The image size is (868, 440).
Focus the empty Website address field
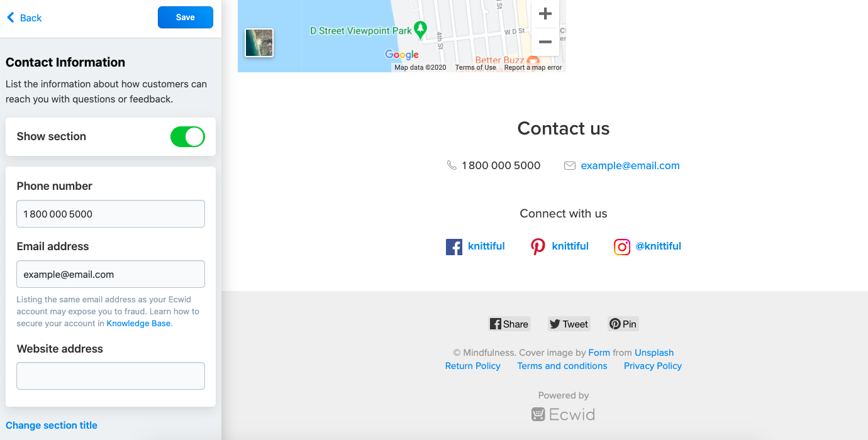pyautogui.click(x=111, y=376)
